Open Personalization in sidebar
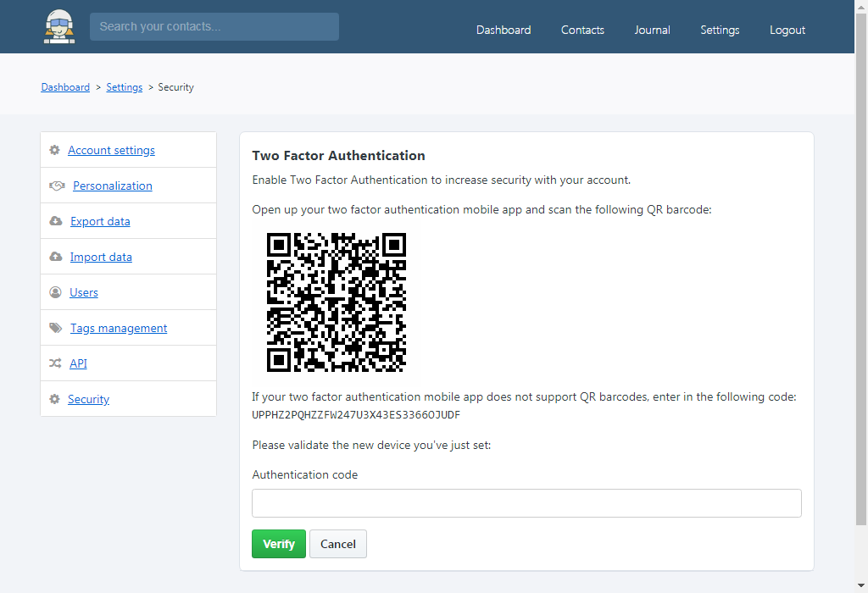The width and height of the screenshot is (868, 593). pos(113,186)
